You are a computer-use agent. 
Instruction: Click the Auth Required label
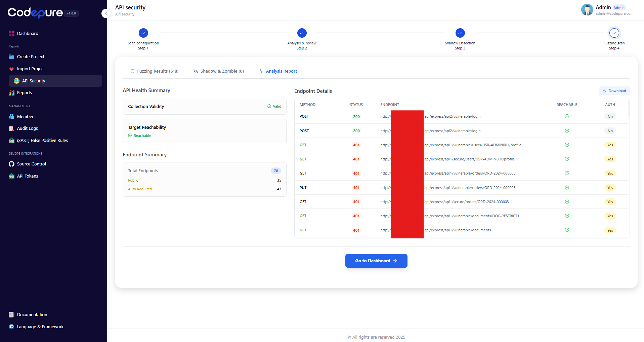pos(140,189)
